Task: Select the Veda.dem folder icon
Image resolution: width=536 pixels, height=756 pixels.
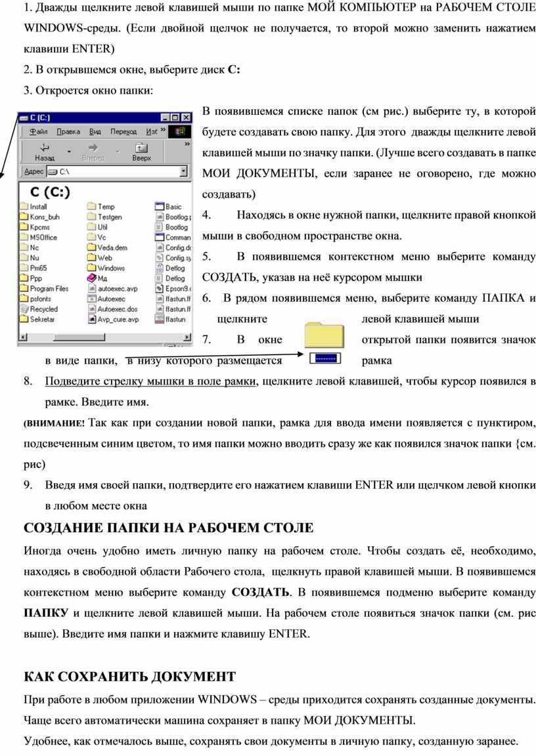Action: [92, 247]
